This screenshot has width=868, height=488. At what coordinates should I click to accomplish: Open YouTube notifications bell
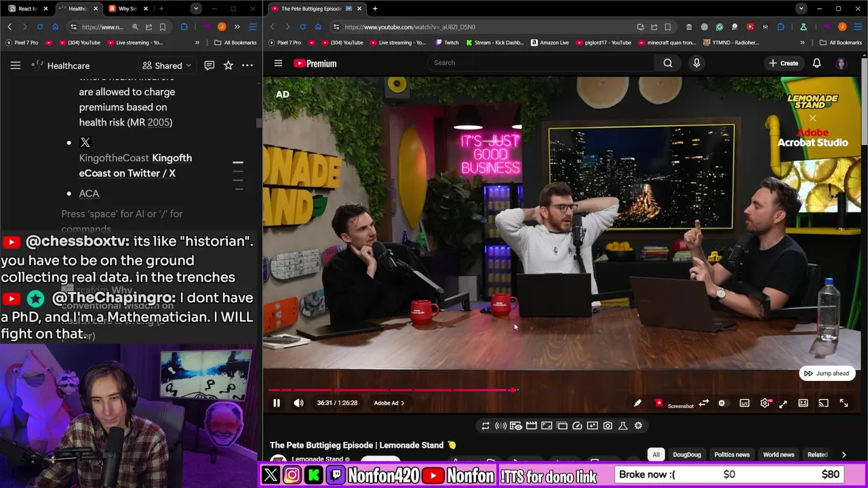[816, 63]
